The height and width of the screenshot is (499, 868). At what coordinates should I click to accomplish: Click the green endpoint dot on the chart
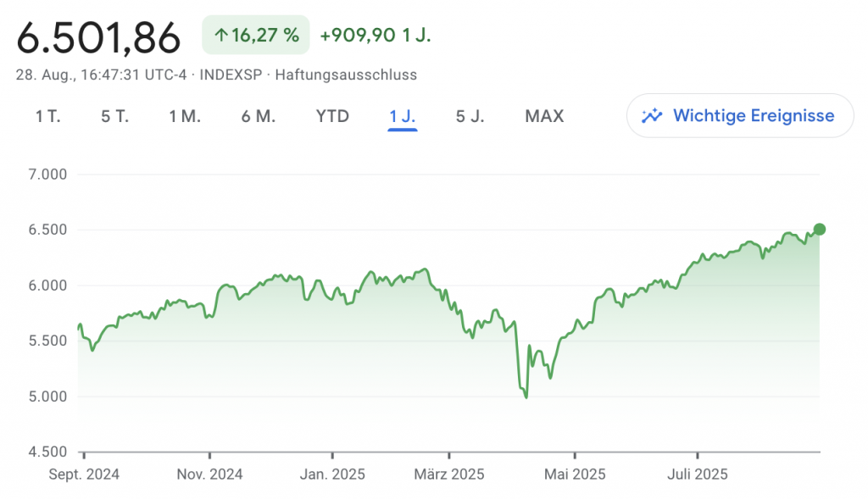tap(820, 229)
